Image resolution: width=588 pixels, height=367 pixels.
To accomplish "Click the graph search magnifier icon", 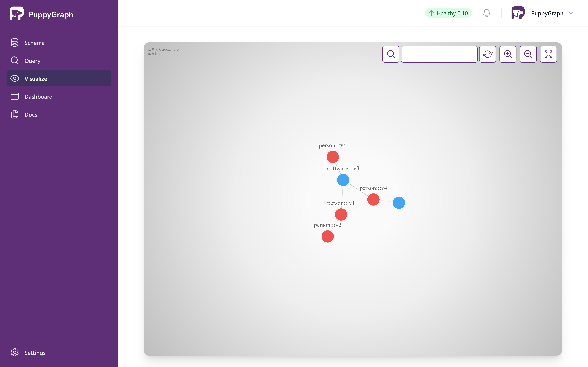I will pyautogui.click(x=391, y=54).
